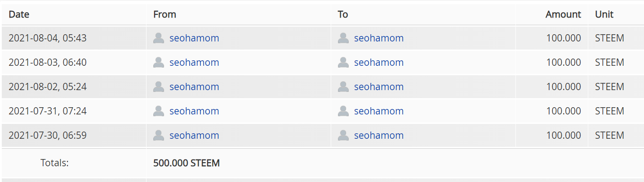Click the From avatar icon in the 2021-07-30 row
The image size is (644, 182).
click(x=159, y=136)
